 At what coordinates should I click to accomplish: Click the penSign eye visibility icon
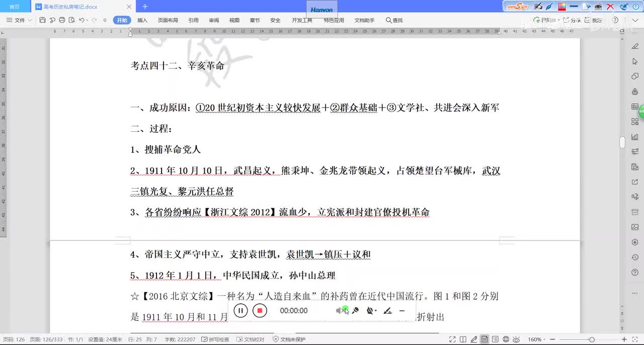click(598, 7)
